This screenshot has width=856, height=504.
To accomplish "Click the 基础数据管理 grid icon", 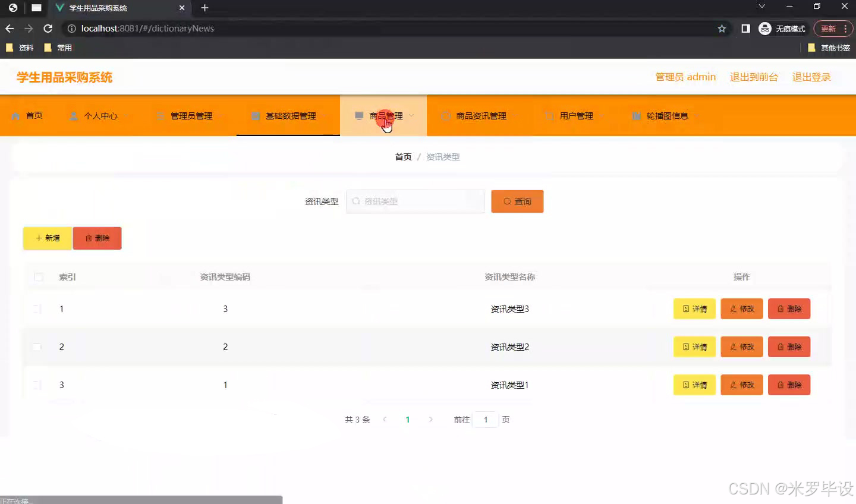I will [255, 115].
